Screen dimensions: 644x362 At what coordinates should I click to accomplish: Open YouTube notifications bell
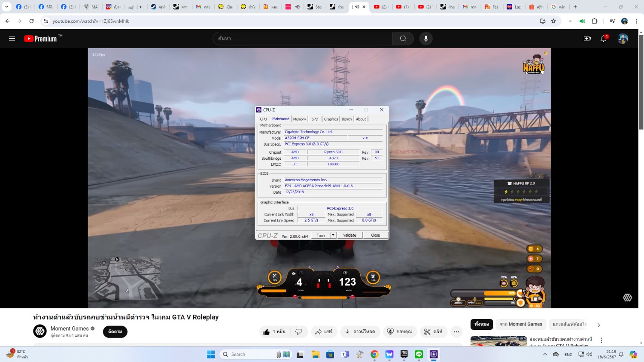tap(604, 39)
